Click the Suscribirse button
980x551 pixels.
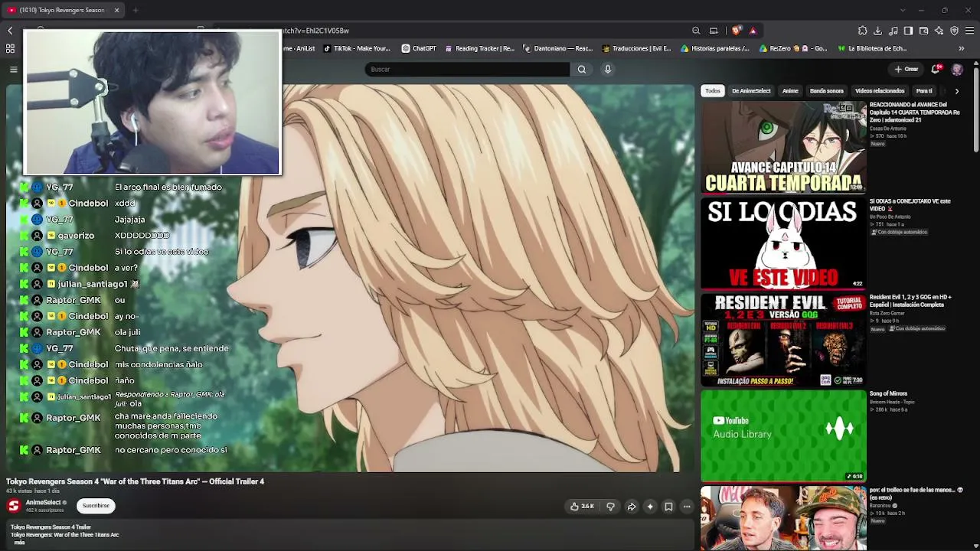96,506
